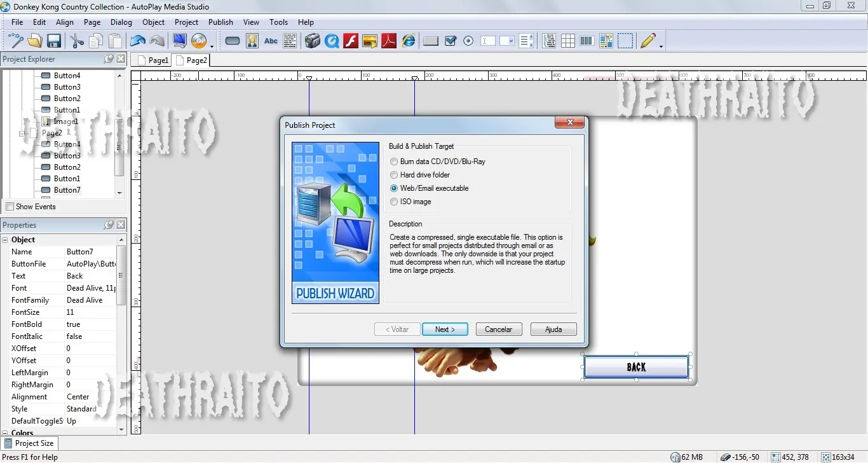Enable the Show Events checkbox

[10, 207]
